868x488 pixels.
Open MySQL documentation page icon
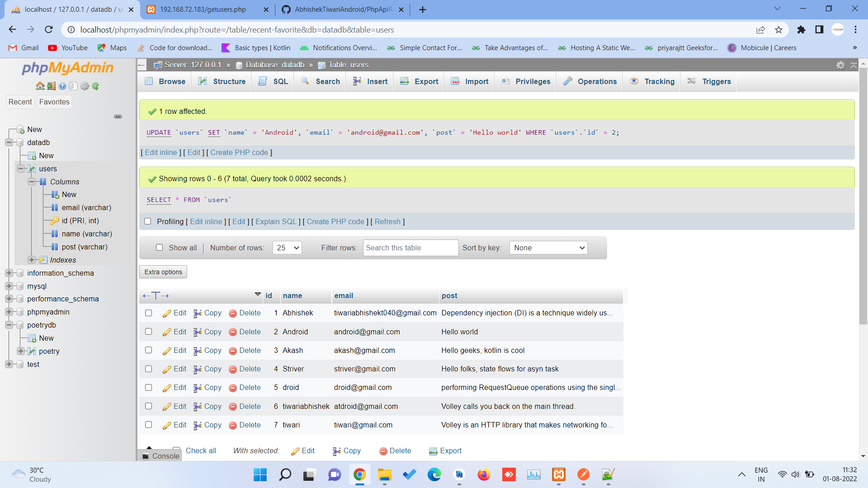click(x=73, y=86)
